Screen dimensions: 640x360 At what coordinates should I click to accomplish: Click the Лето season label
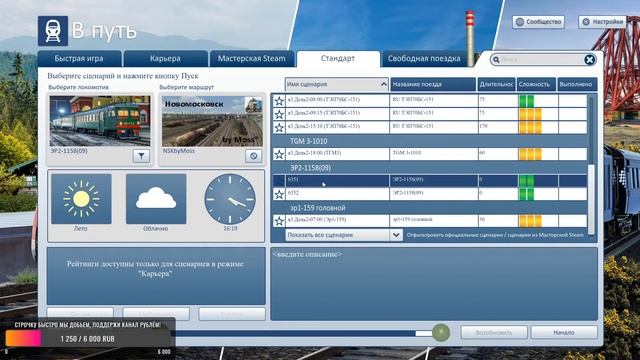point(81,229)
